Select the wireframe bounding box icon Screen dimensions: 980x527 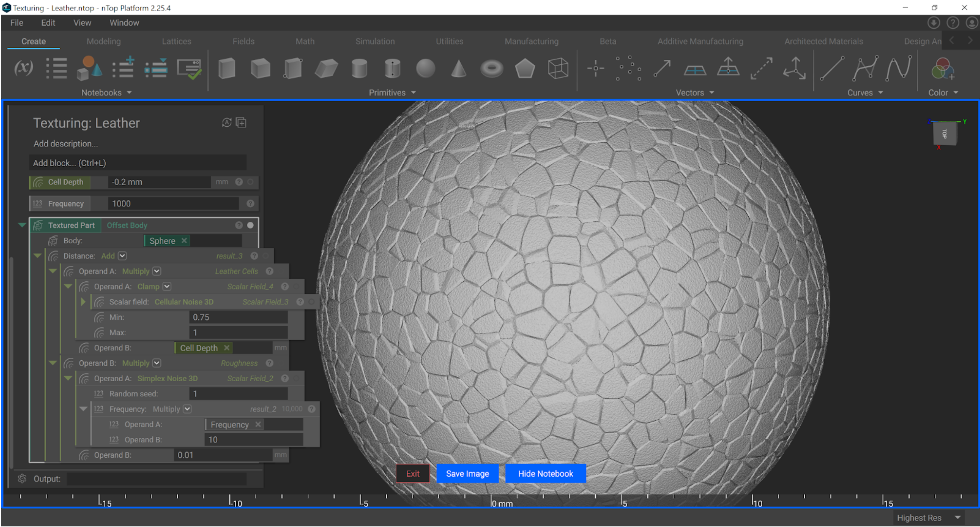coord(558,69)
